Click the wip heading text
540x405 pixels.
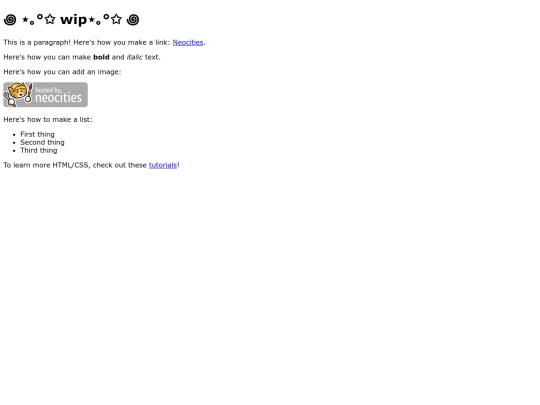pyautogui.click(x=73, y=20)
